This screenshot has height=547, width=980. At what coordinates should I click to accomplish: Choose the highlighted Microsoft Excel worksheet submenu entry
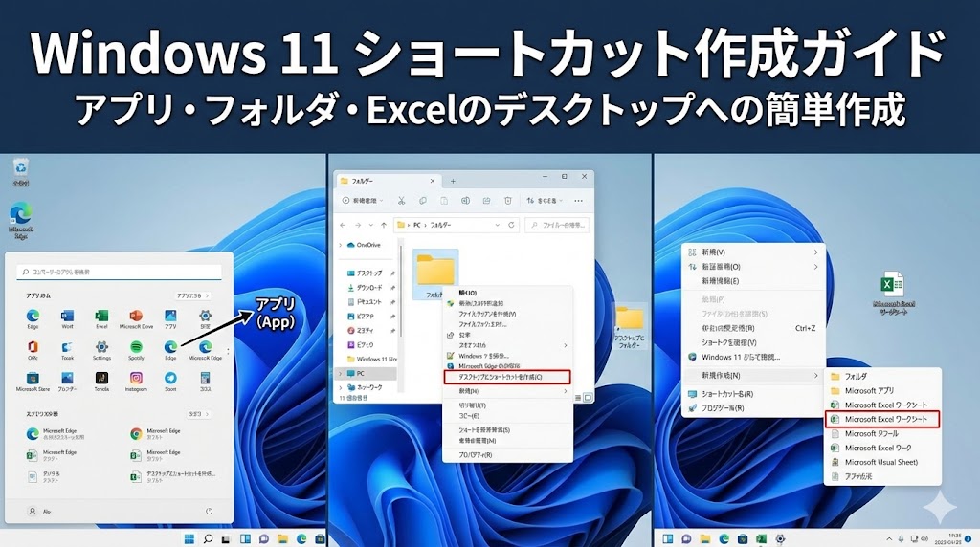pos(881,419)
